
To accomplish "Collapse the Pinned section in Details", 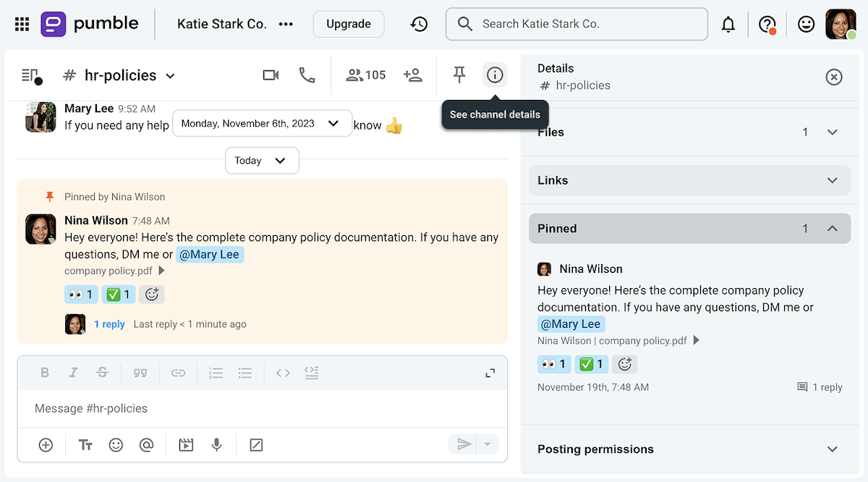I will pyautogui.click(x=831, y=228).
